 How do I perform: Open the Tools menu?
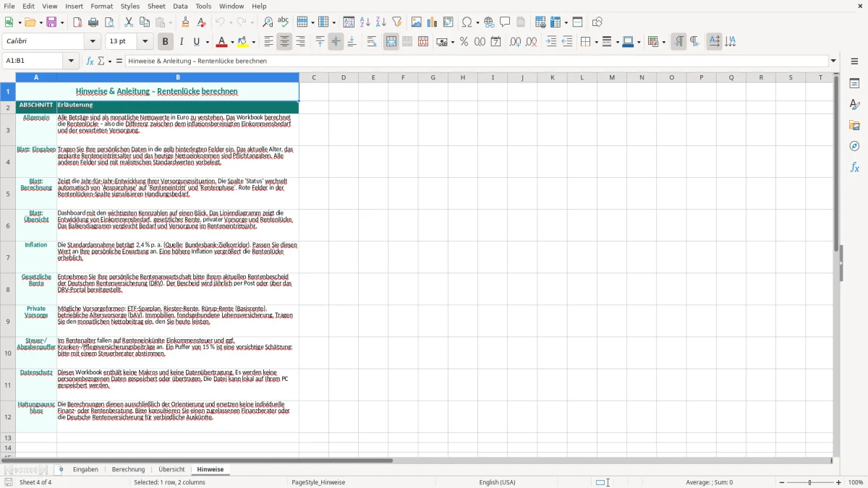click(x=203, y=6)
